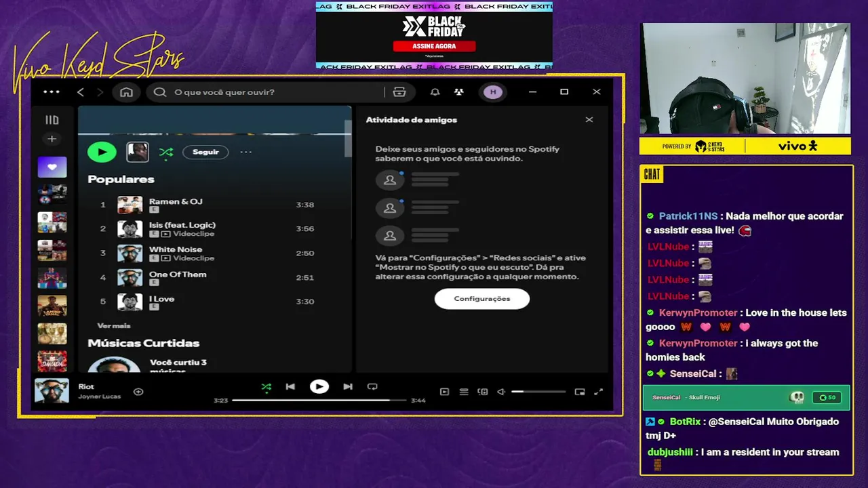Open artist 'Joyner Lucas' in the player bar
868x488 pixels.
[99, 396]
